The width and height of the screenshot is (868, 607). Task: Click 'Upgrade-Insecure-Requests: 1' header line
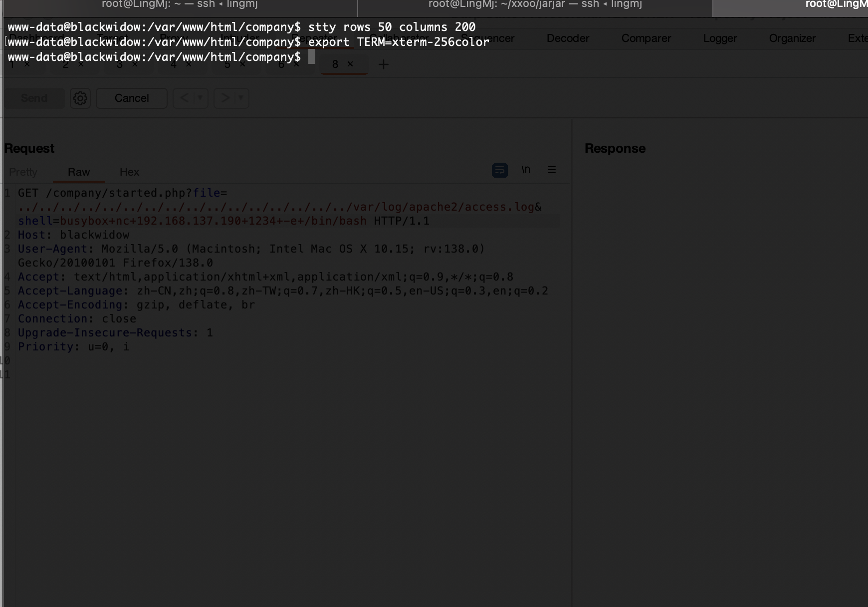(116, 333)
